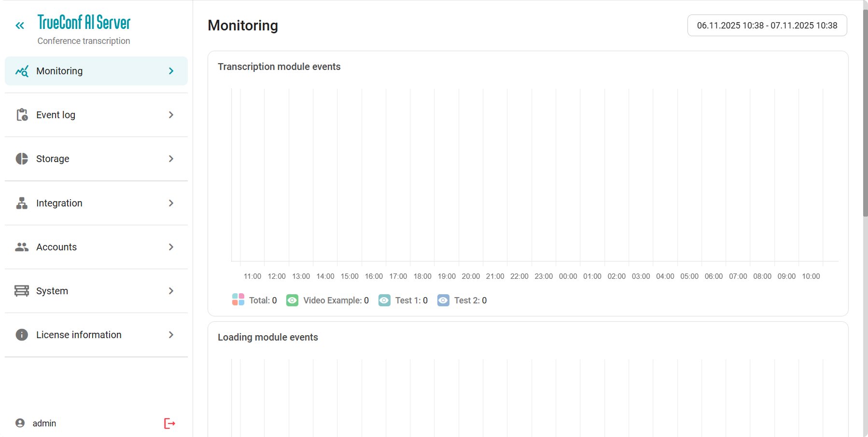Click the Integration network icon
This screenshot has height=437, width=868.
pos(22,203)
